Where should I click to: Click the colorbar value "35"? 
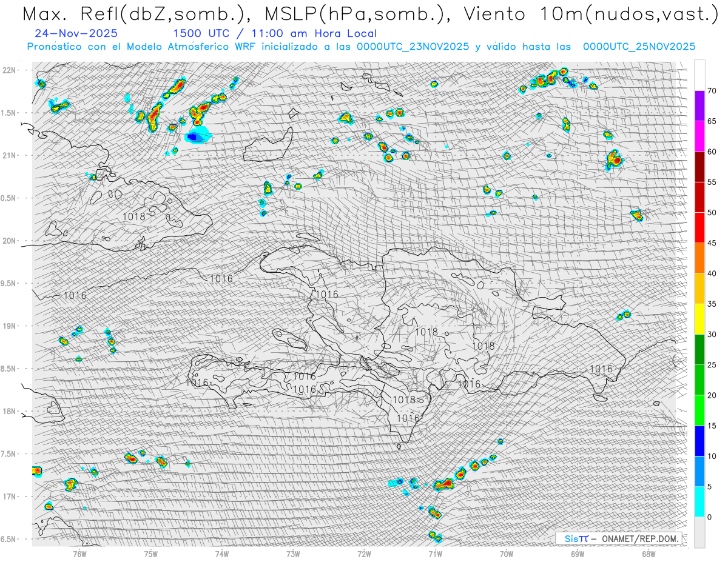(712, 304)
